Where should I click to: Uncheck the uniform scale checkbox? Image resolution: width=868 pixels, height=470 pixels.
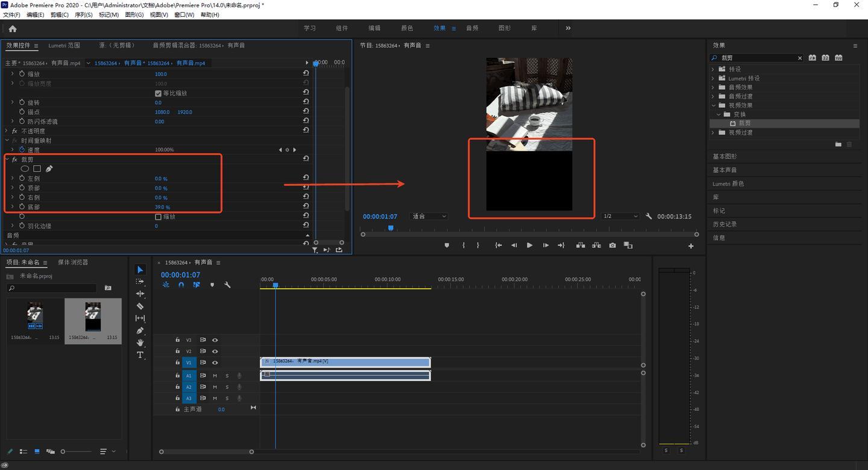159,93
